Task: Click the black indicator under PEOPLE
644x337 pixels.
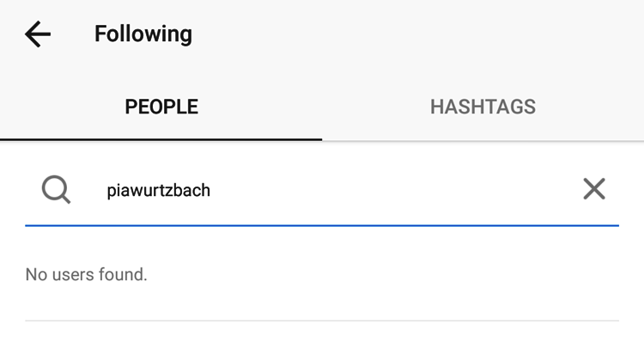Action: point(161,140)
